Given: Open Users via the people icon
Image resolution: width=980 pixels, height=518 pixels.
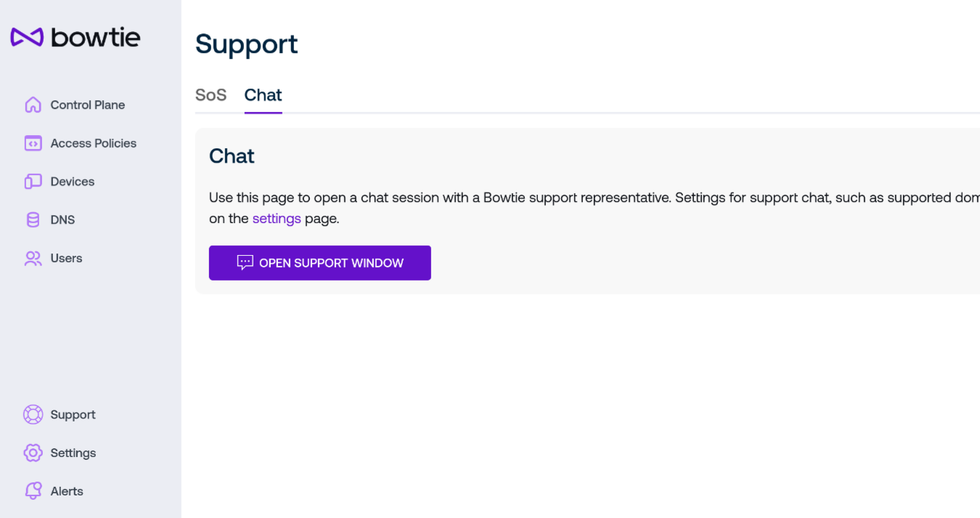Looking at the screenshot, I should 33,258.
